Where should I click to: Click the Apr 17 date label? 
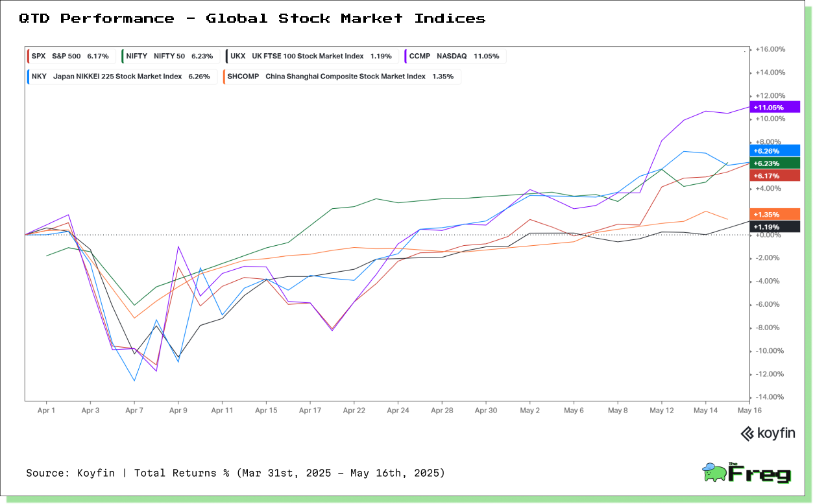310,411
